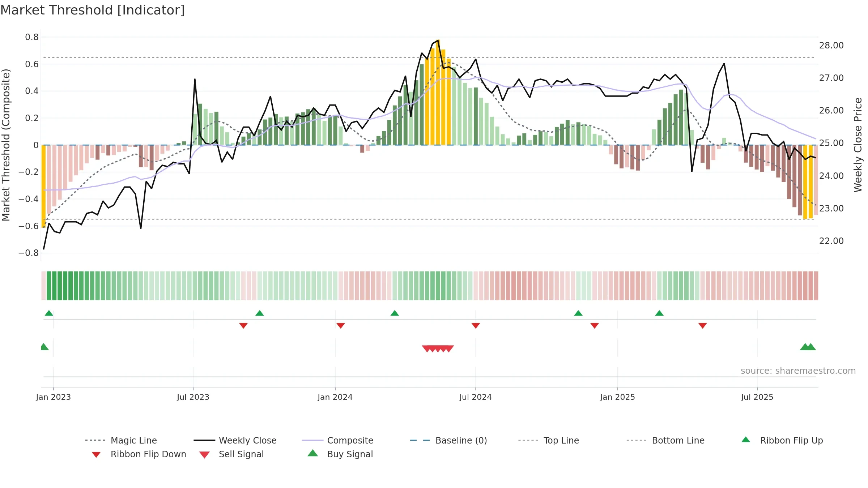Click the buy signal markers near Sep 2025
Image resolution: width=868 pixels, height=488 pixels.
point(808,347)
